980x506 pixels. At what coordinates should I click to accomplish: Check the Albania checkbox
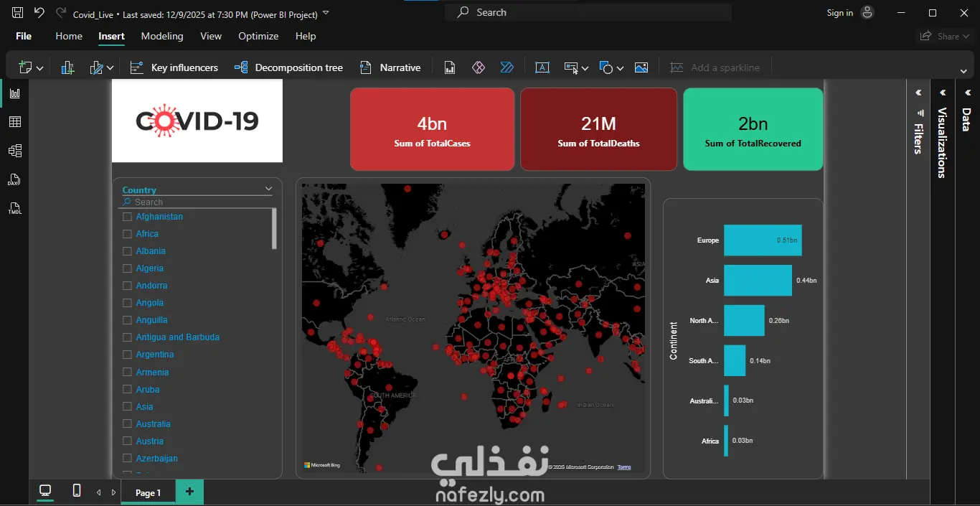click(127, 251)
